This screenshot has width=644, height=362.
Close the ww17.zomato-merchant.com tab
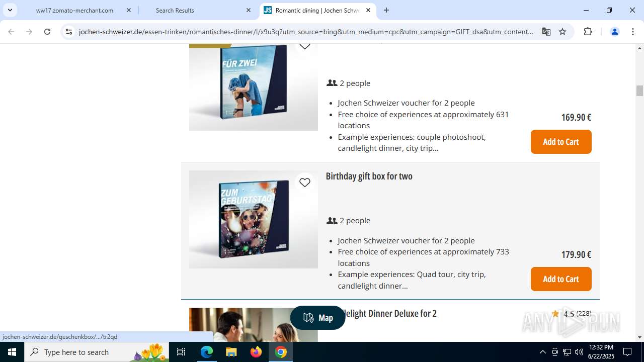(x=129, y=10)
